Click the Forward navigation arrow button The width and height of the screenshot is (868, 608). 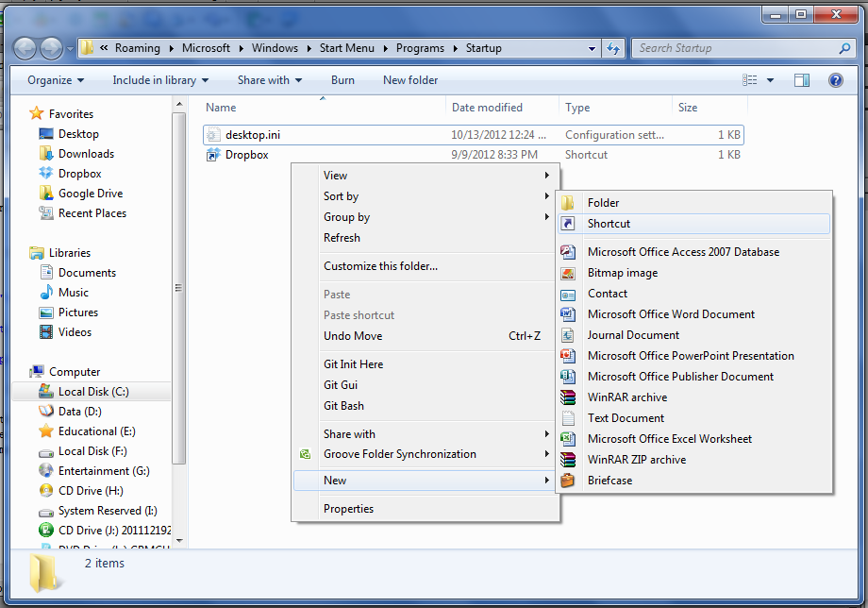click(52, 49)
